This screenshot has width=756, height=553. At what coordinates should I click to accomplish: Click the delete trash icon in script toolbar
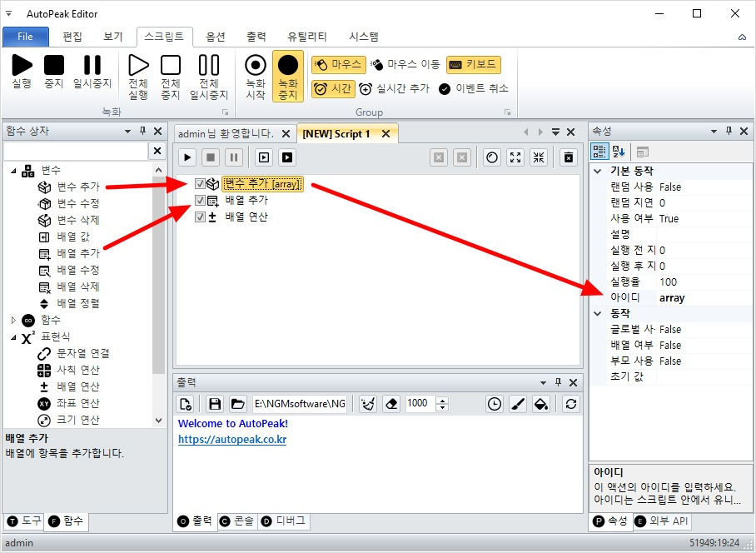[569, 157]
